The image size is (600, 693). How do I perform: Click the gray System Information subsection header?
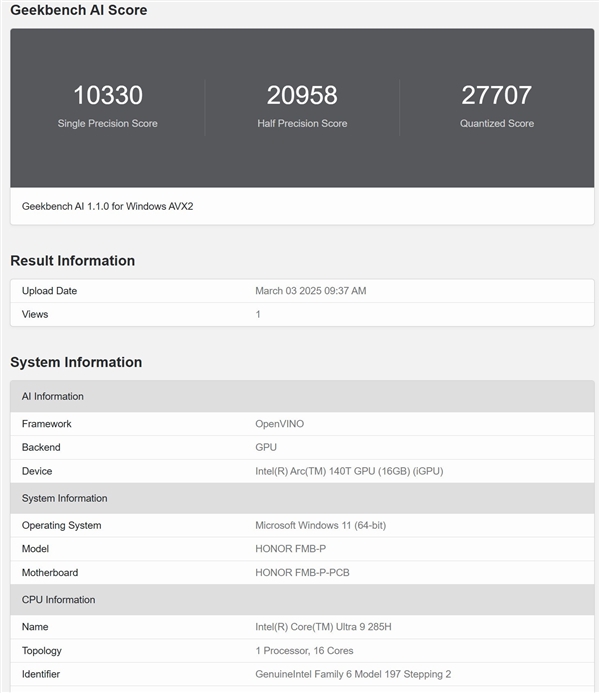click(x=65, y=498)
